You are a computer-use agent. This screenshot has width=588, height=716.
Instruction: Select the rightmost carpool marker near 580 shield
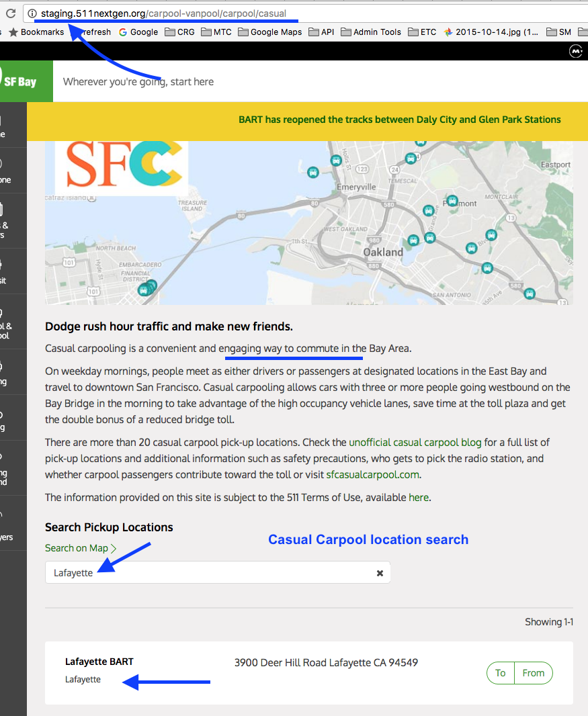coord(530,293)
